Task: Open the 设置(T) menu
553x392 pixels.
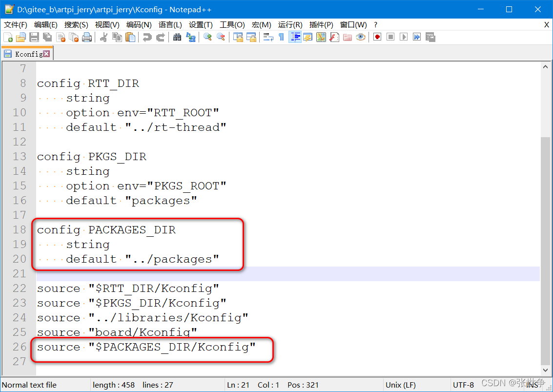Action: [201, 25]
